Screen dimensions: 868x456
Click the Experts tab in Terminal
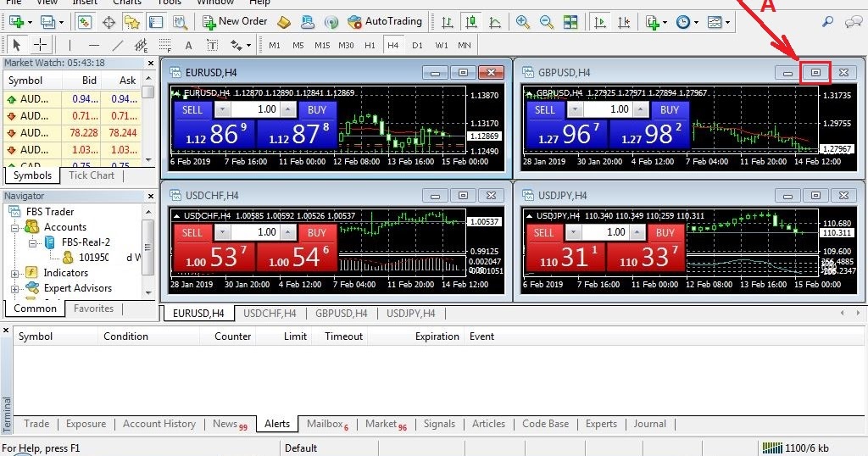click(601, 424)
